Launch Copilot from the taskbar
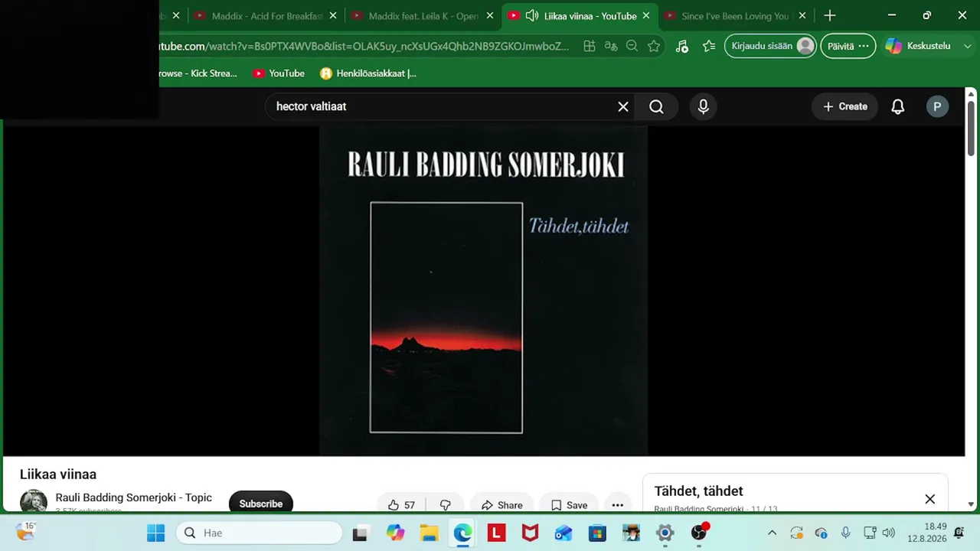980x551 pixels. [x=395, y=533]
